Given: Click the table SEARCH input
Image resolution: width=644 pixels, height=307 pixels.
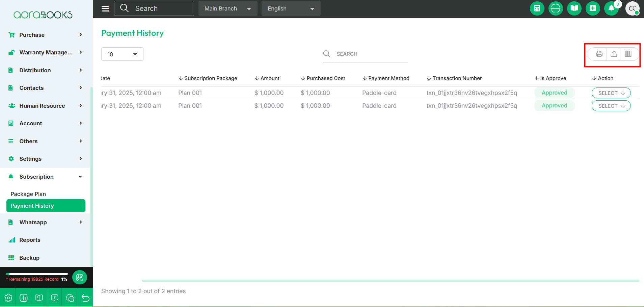Looking at the screenshot, I should 366,54.
